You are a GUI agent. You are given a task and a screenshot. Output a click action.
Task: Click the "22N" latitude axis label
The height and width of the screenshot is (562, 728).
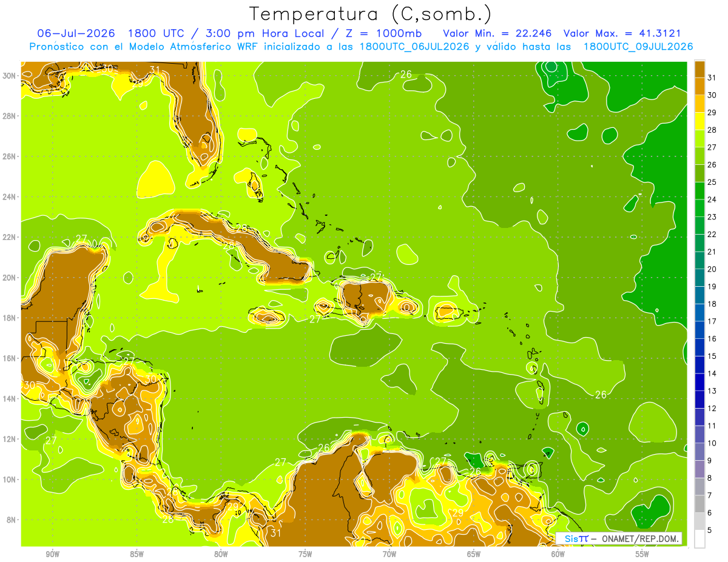click(10, 237)
